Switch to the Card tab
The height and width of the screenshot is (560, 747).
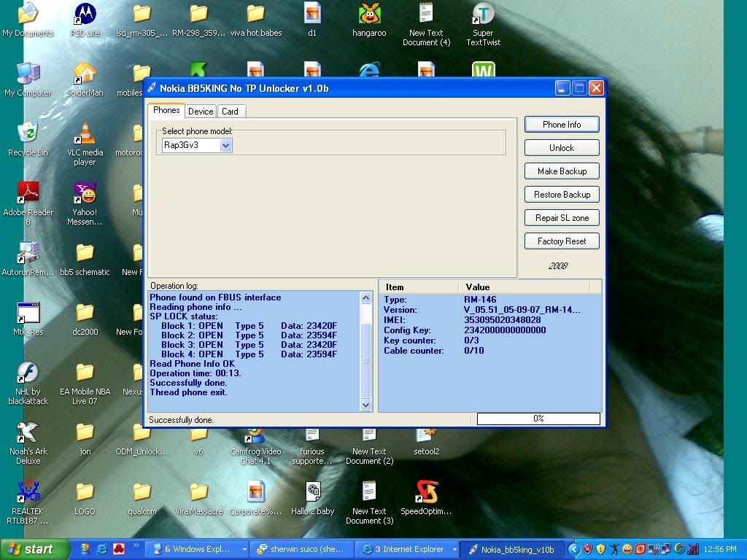(x=230, y=112)
